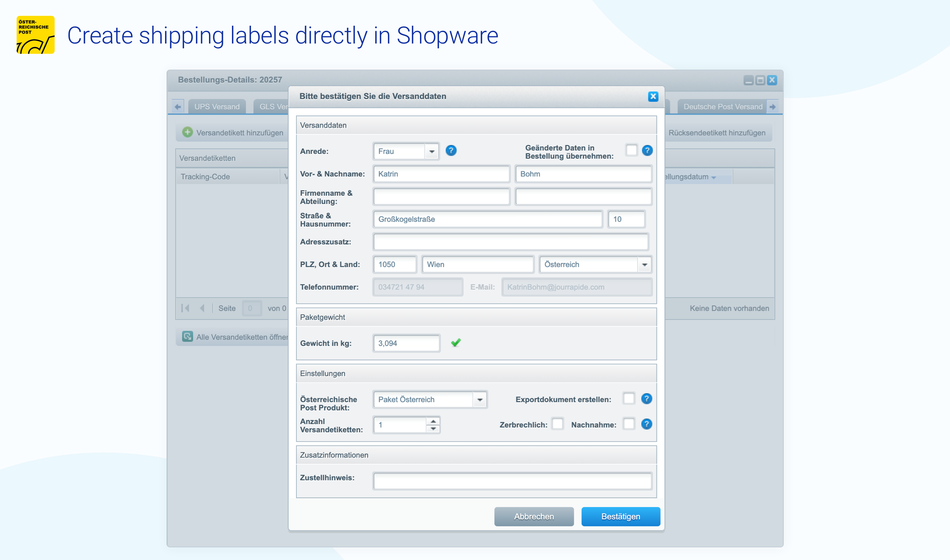Tick the Nachnahme checkbox
This screenshot has height=560, width=950.
coord(629,424)
